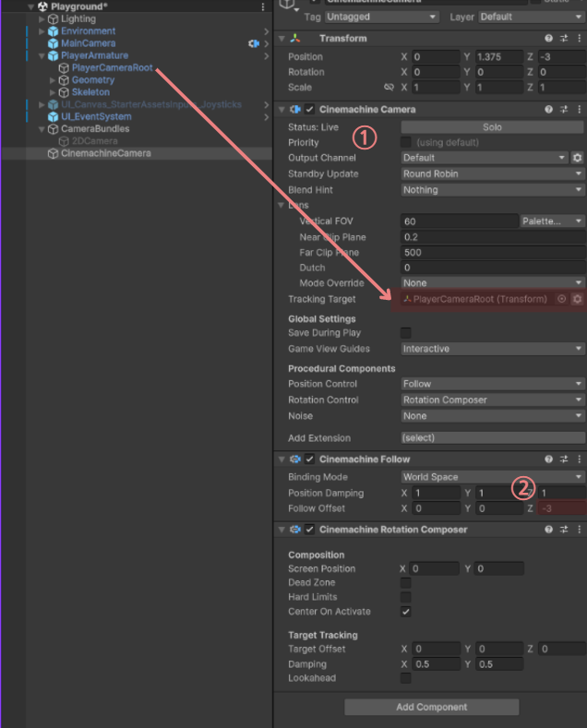Image resolution: width=587 pixels, height=728 pixels.
Task: Open Cinemachine Camera more options menu
Action: point(579,110)
